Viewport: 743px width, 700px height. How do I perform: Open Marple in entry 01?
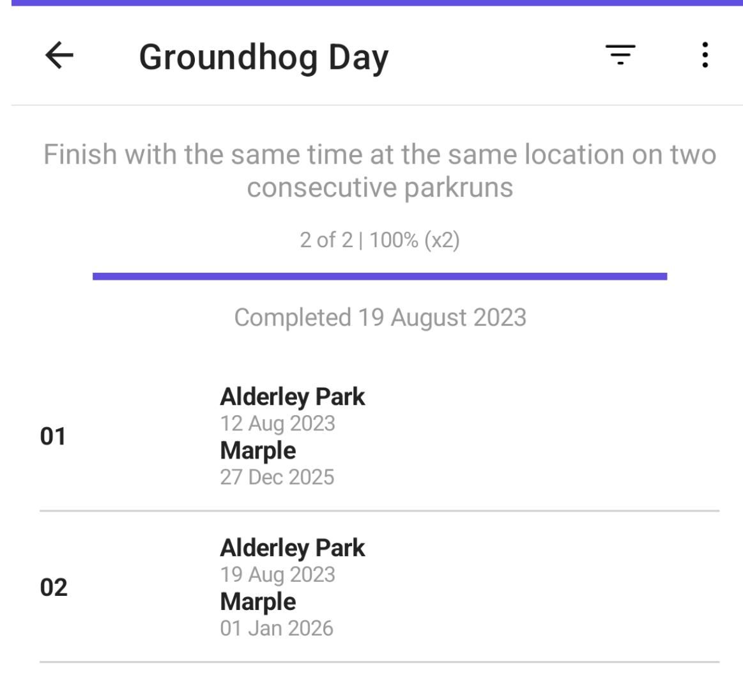258,450
